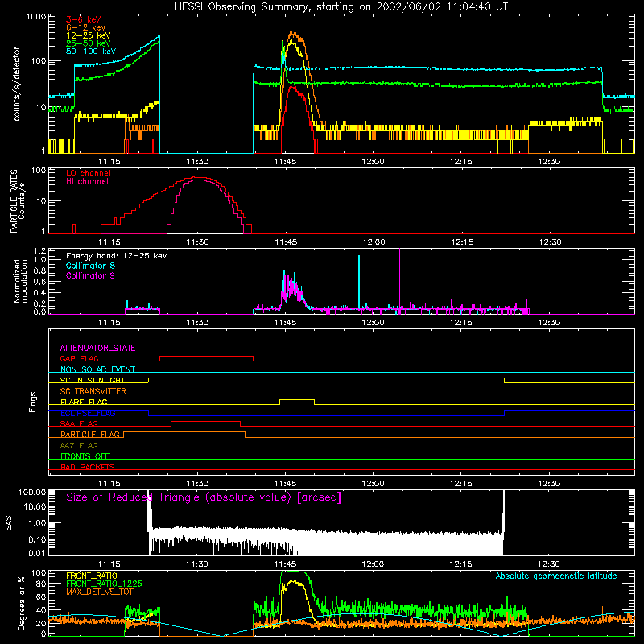
Task: Click the particle rates hump peak
Action: pos(198,178)
